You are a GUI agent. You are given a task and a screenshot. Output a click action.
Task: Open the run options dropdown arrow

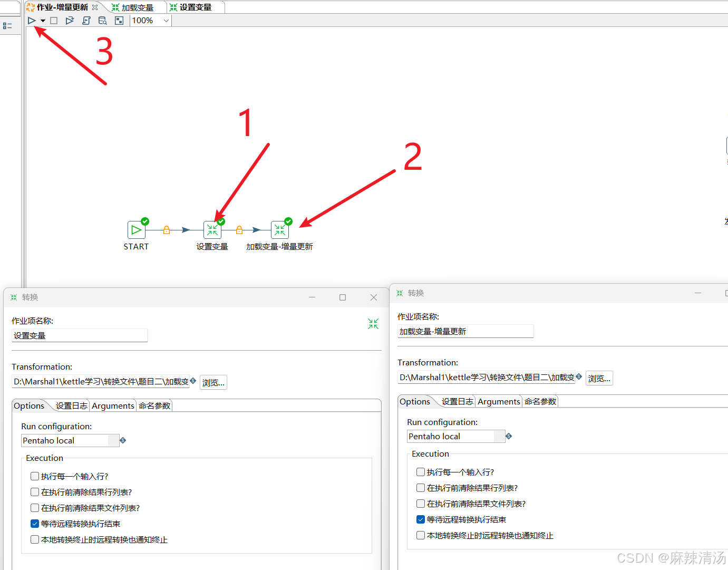click(x=43, y=21)
